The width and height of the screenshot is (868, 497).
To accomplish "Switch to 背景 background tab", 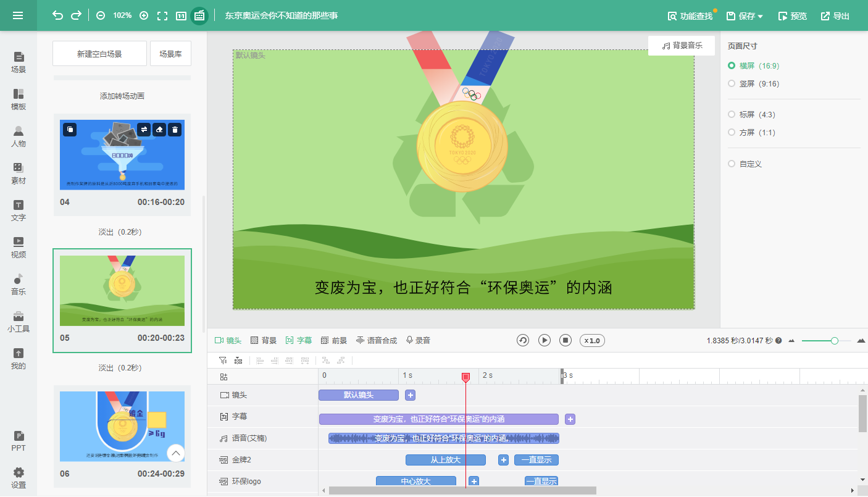I will point(264,340).
